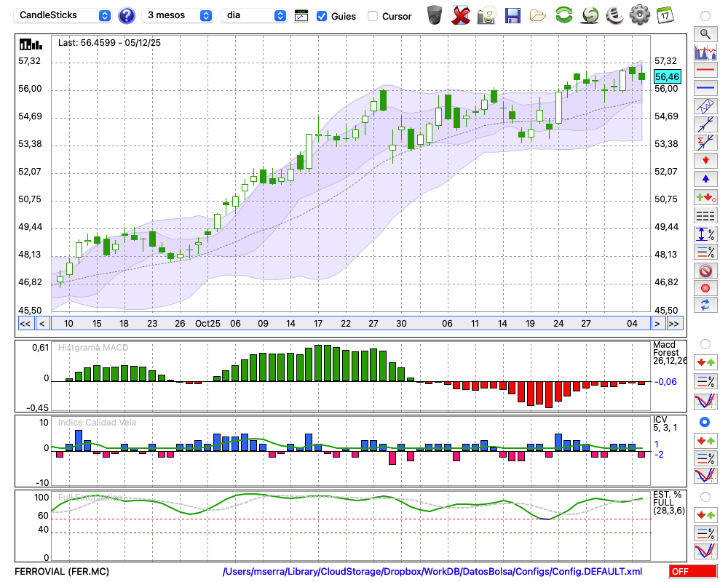Click the euro currency icon
The width and height of the screenshot is (728, 582).
tap(614, 15)
